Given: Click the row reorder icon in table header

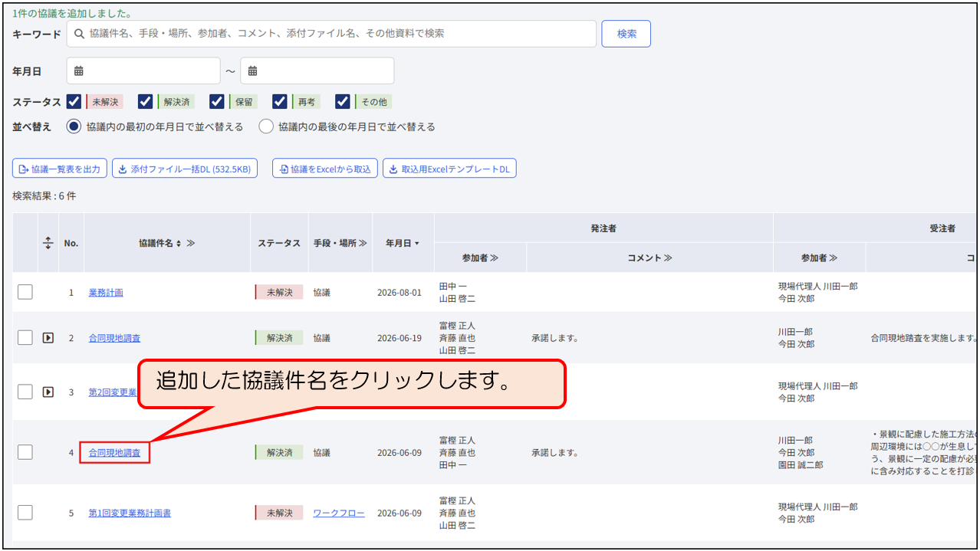Looking at the screenshot, I should tap(48, 243).
